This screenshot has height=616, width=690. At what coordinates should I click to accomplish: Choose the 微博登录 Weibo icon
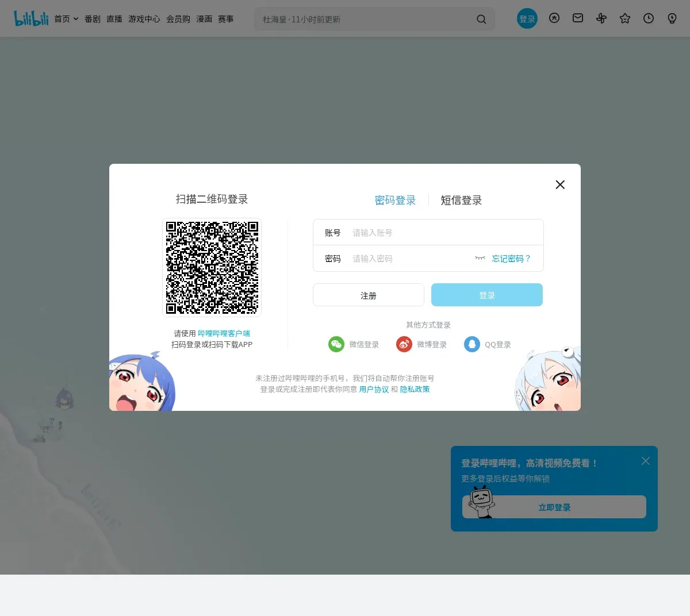coord(404,344)
